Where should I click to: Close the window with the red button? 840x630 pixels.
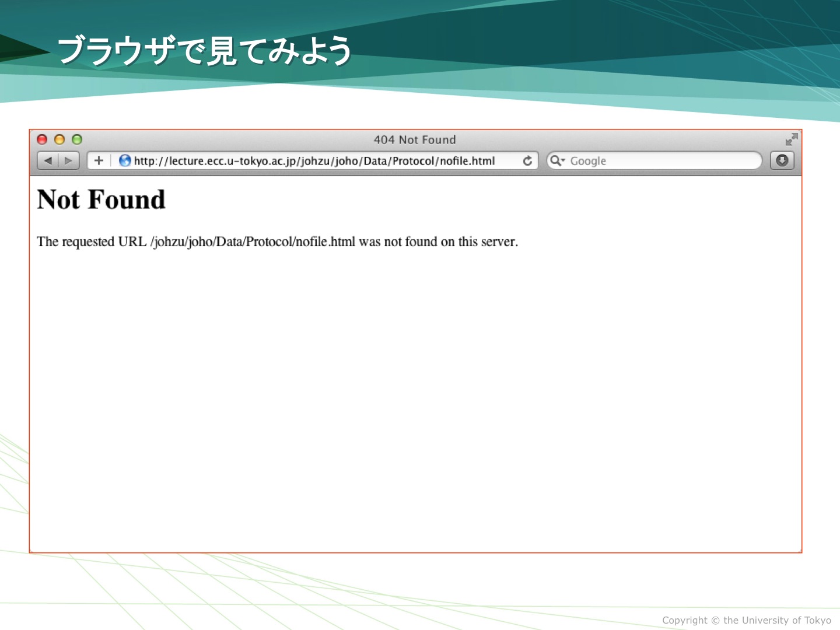[42, 139]
